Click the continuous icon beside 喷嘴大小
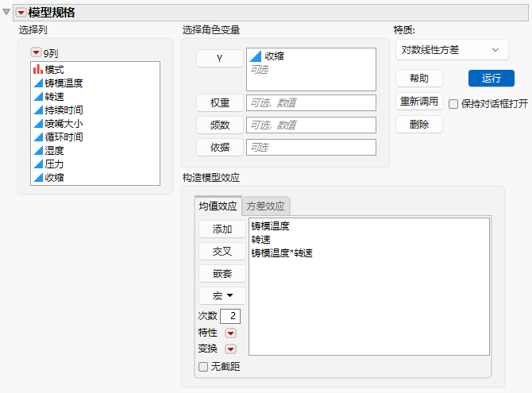The image size is (532, 393). click(x=38, y=124)
